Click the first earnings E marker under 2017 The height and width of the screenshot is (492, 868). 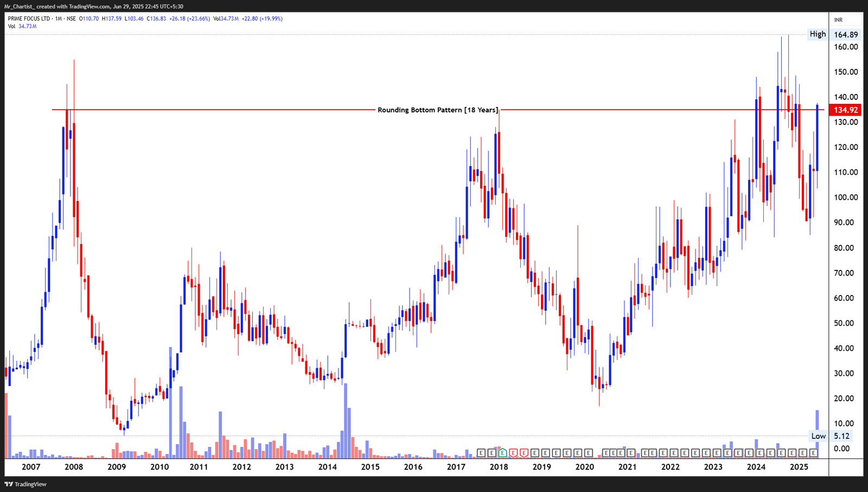pyautogui.click(x=481, y=452)
